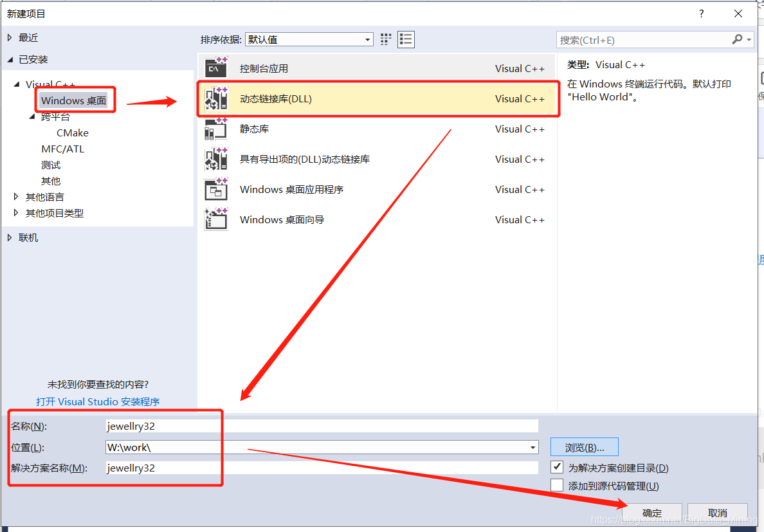
Task: Click the 浏览(B)... button
Action: [x=585, y=447]
